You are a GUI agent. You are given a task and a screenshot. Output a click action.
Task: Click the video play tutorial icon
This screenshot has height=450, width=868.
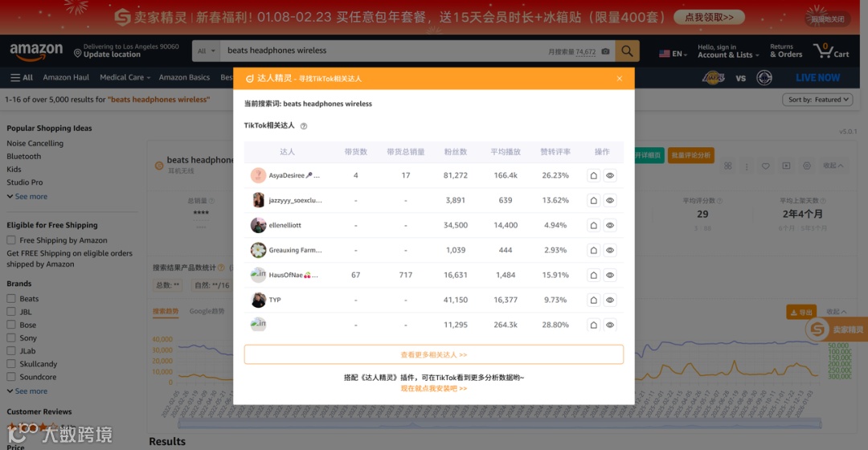(786, 166)
